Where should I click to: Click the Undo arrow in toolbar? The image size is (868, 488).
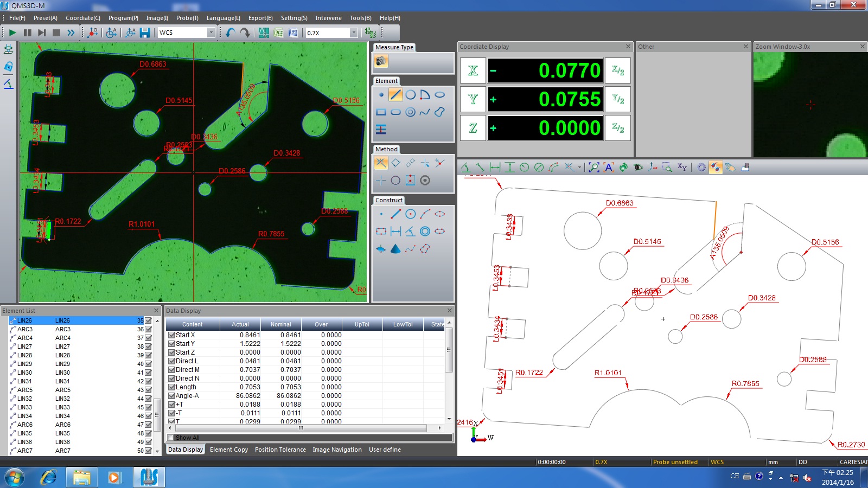[x=231, y=33]
